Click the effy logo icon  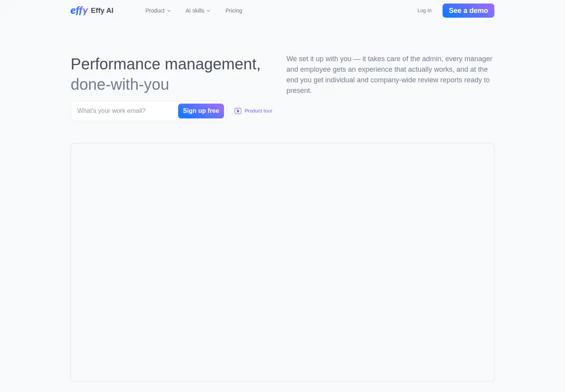[x=79, y=11]
